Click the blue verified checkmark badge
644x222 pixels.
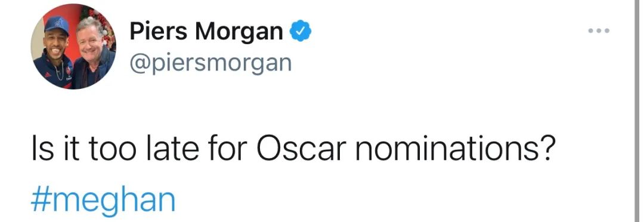301,32
